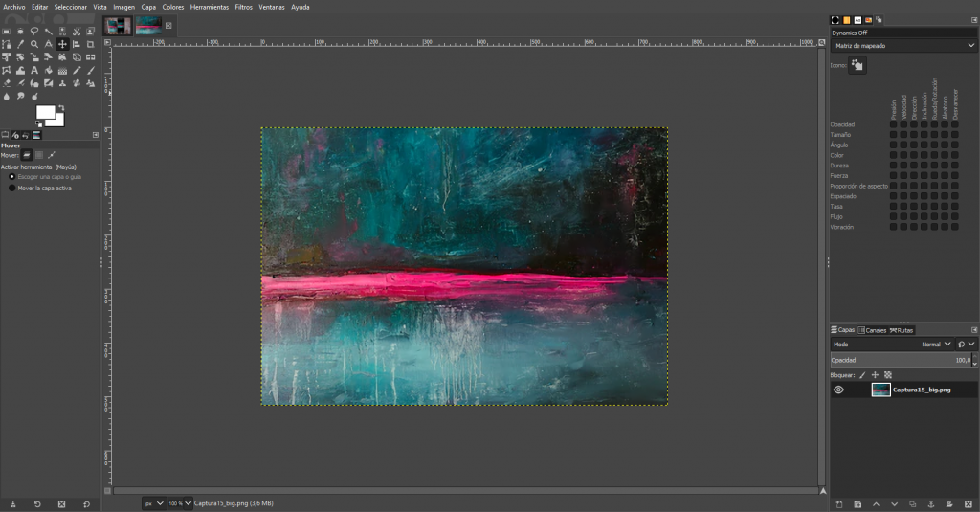
Task: Click the Captura15_big.png layer thumbnail
Action: (880, 390)
